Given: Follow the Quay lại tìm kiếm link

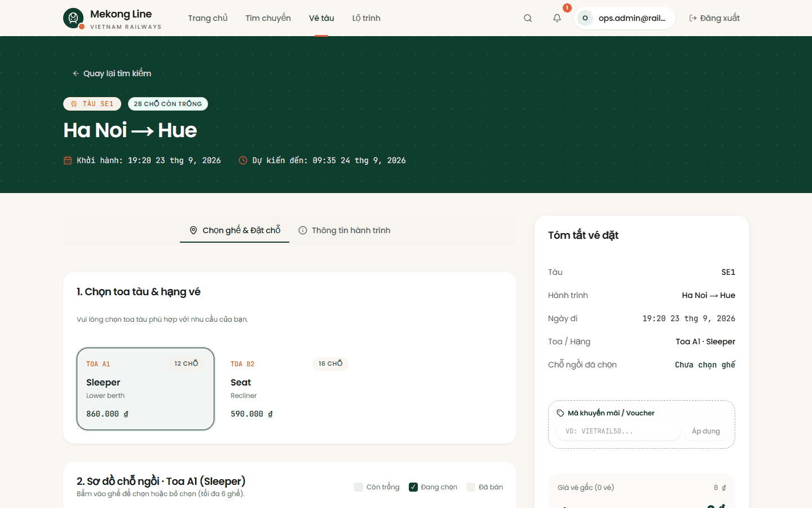Looking at the screenshot, I should (112, 73).
